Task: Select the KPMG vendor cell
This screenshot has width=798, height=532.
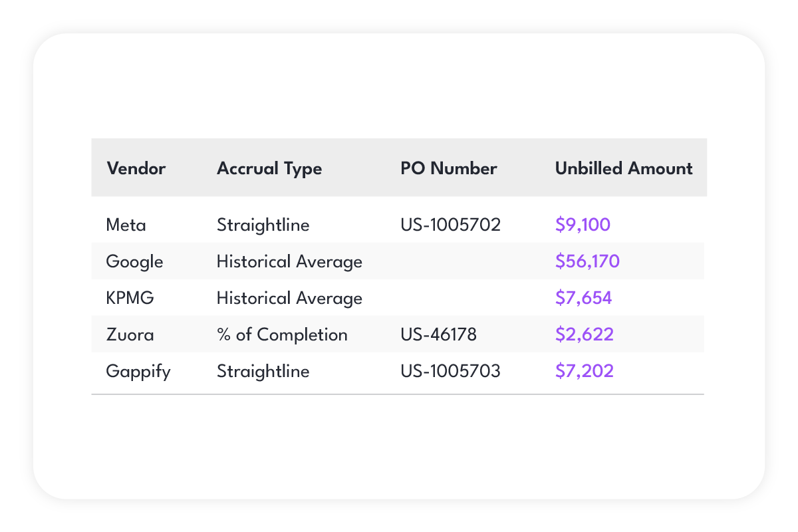Action: pyautogui.click(x=130, y=298)
